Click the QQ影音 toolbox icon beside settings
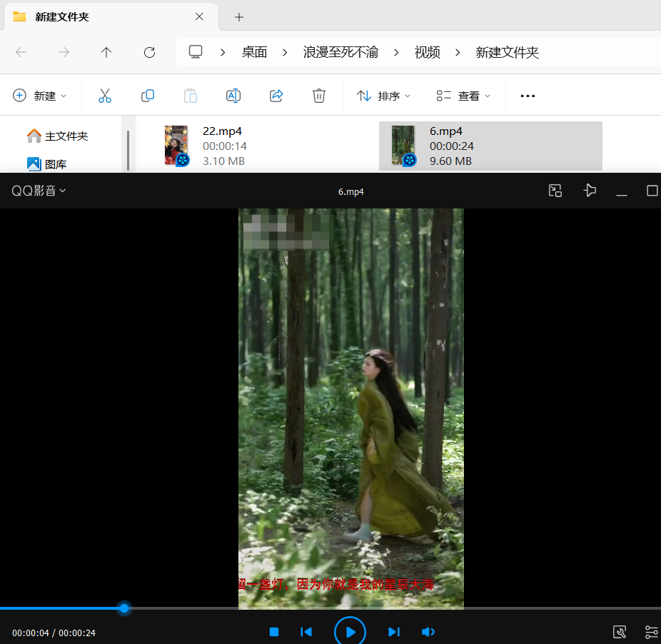661x644 pixels. [620, 632]
